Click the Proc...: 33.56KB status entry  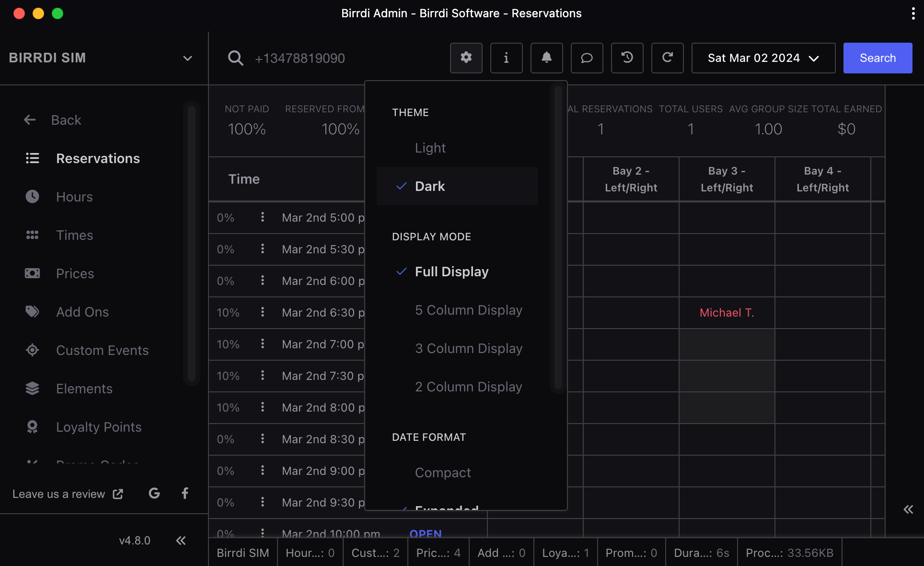point(789,553)
